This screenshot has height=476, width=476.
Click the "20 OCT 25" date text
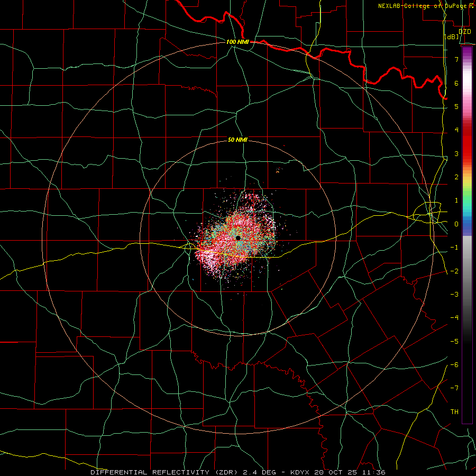[336, 472]
